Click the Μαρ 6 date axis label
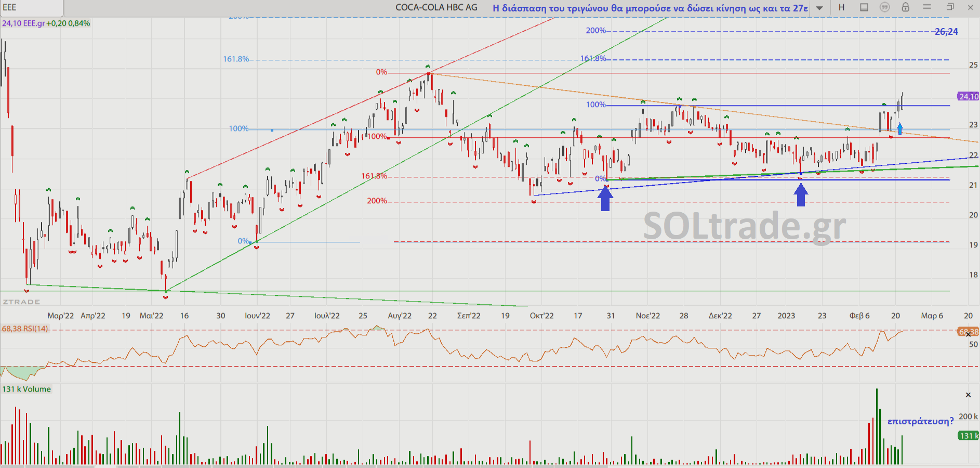Screen dimensions: 980x468 tap(932, 316)
